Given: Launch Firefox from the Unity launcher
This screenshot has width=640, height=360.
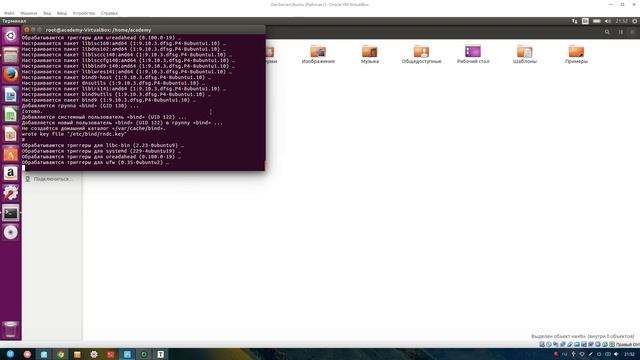Looking at the screenshot, I should (x=11, y=75).
